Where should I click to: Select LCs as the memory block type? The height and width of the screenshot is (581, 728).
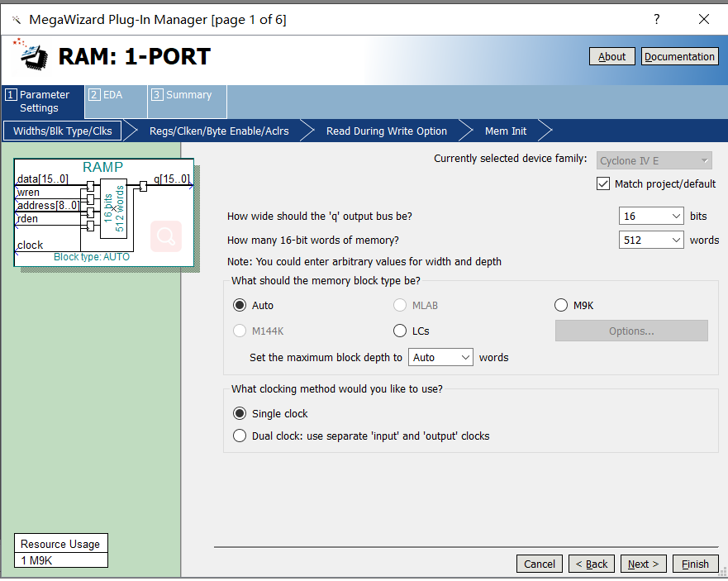[x=400, y=331]
